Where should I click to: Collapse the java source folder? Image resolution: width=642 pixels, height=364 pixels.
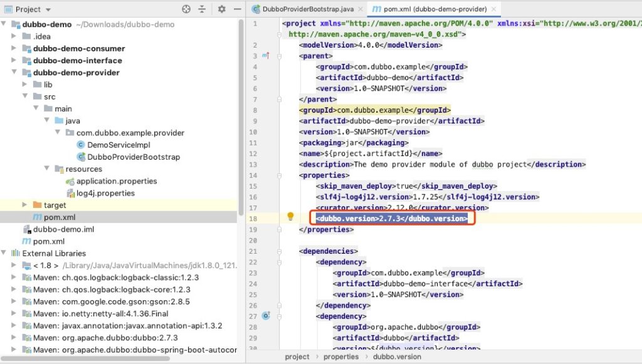point(46,120)
